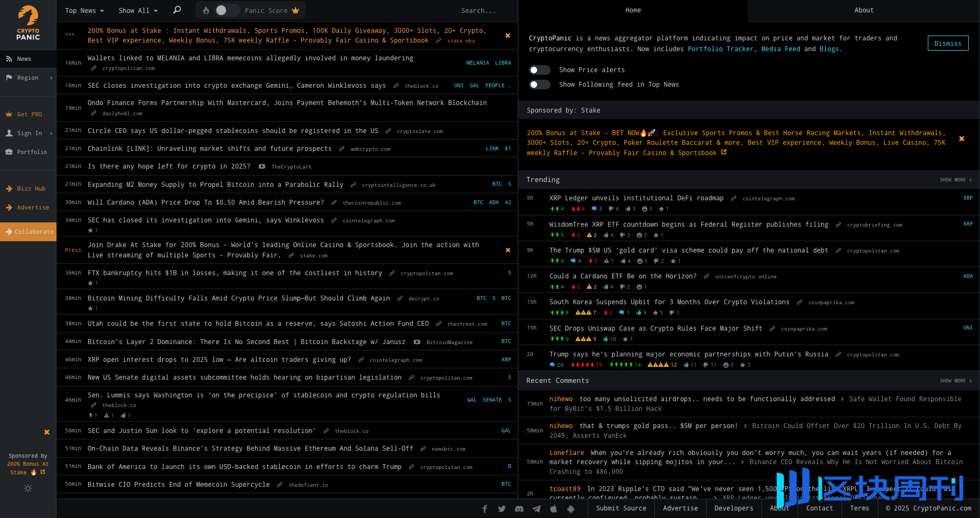This screenshot has width=980, height=518.
Task: Click the crown icon after Panic Score
Action: pos(295,10)
